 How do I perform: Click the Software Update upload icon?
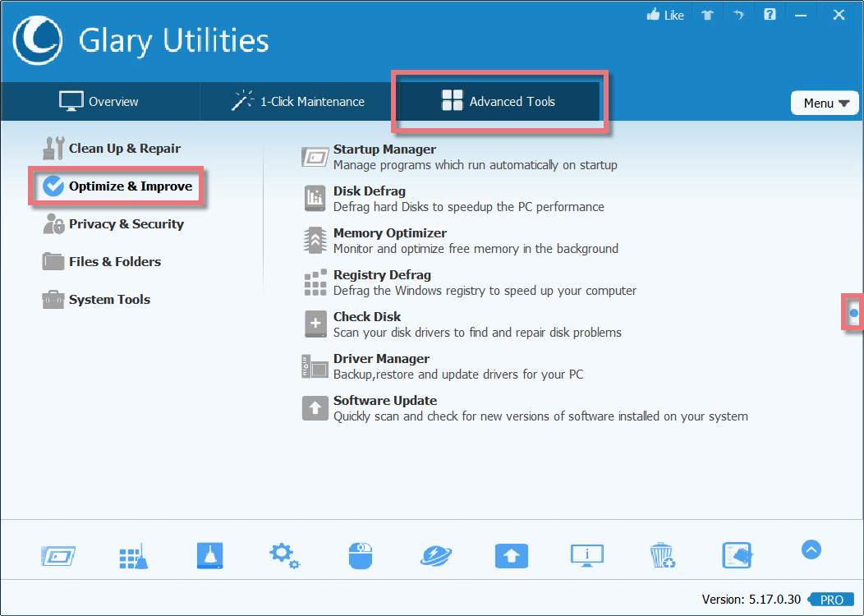coord(315,407)
